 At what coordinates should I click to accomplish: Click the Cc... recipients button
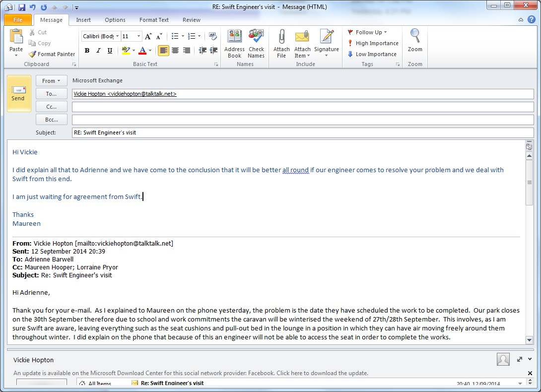(x=52, y=107)
